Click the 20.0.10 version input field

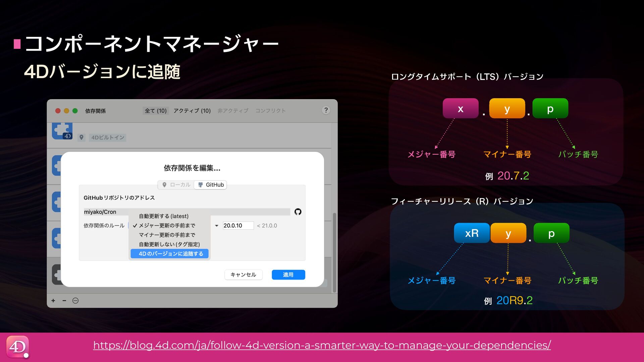coord(238,226)
